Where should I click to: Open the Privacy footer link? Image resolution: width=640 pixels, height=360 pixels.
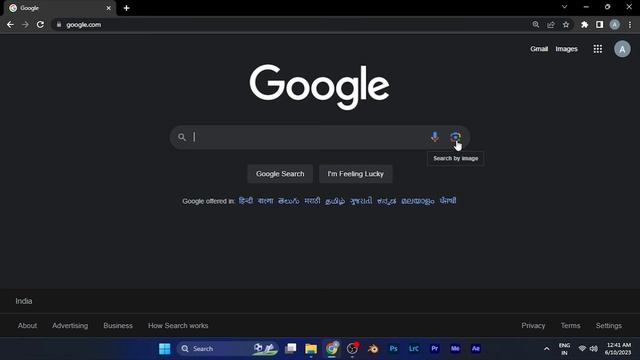tap(533, 326)
